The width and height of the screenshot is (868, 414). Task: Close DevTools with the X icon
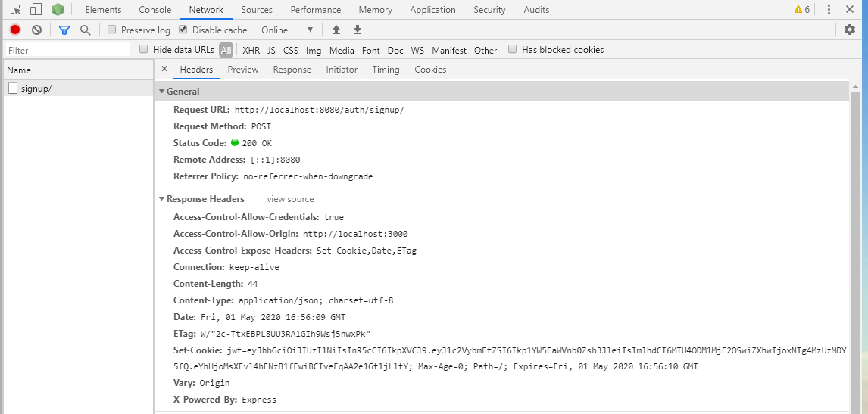(x=850, y=9)
